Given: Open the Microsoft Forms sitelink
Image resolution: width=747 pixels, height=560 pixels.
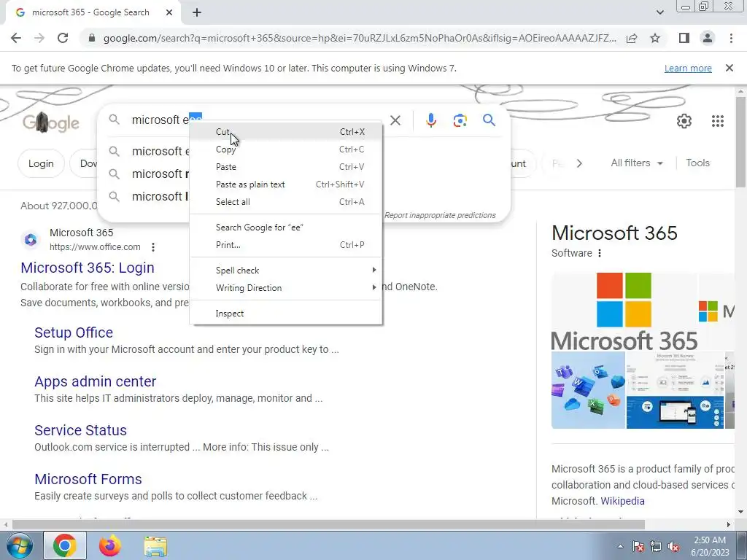Looking at the screenshot, I should point(88,479).
